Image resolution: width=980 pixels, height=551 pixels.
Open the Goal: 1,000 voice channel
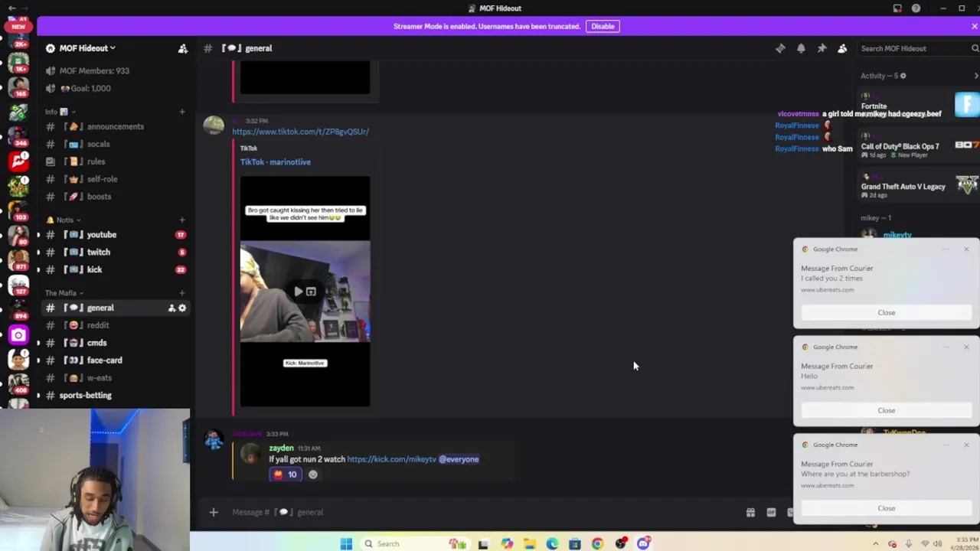[x=85, y=88]
